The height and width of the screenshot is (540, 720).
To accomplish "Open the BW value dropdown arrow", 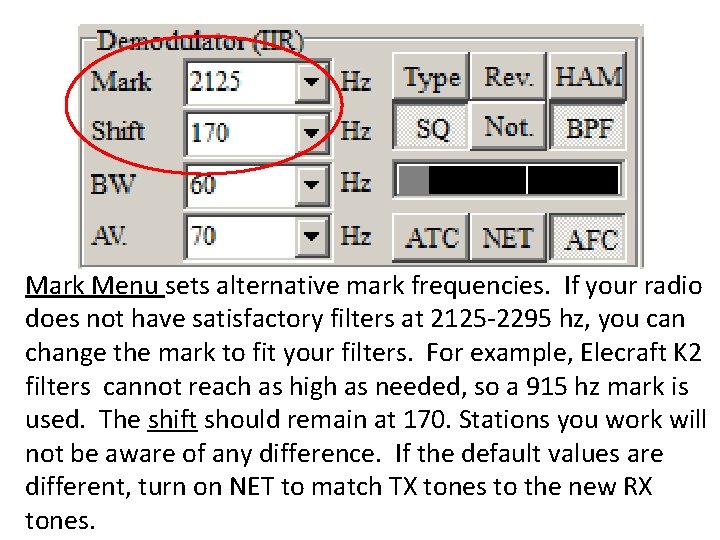I will click(312, 185).
